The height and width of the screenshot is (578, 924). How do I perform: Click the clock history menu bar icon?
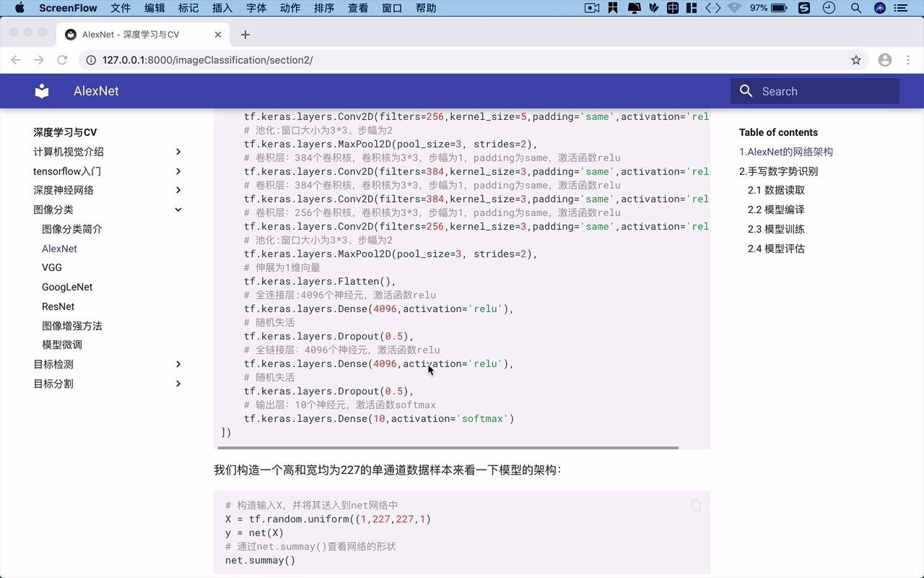click(829, 8)
